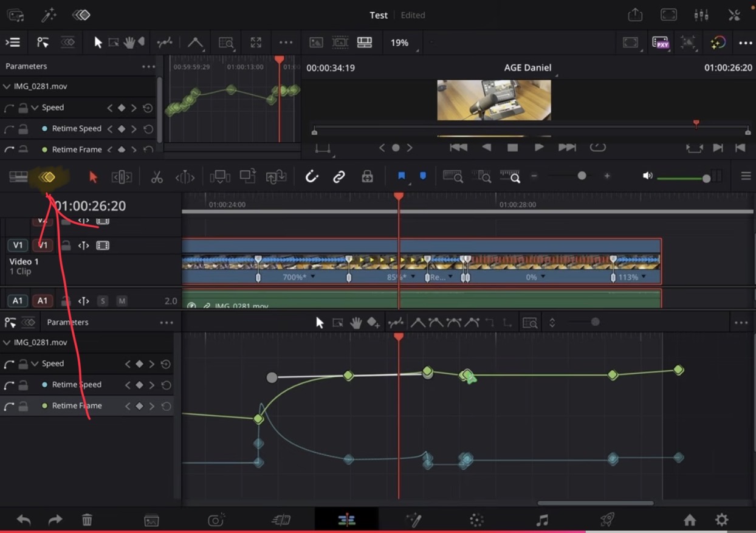
Task: Select the Blade scissors tool
Action: [x=157, y=177]
